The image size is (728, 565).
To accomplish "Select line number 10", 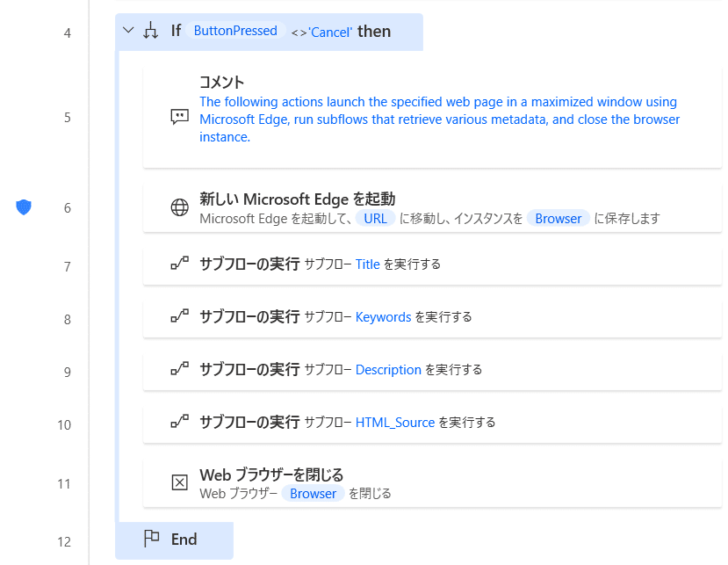I will pos(64,425).
